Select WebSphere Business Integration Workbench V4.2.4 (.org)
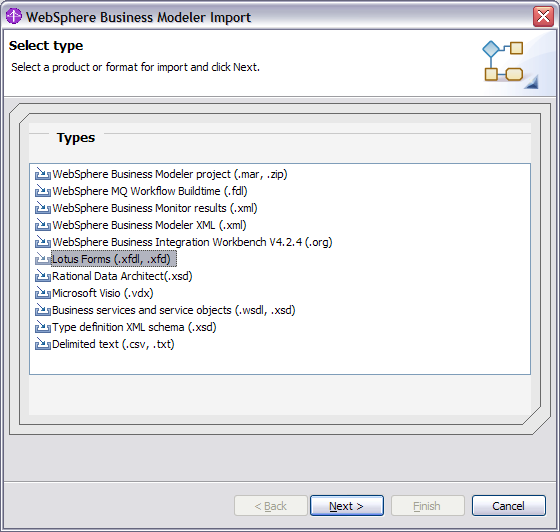The image size is (560, 532). click(192, 242)
